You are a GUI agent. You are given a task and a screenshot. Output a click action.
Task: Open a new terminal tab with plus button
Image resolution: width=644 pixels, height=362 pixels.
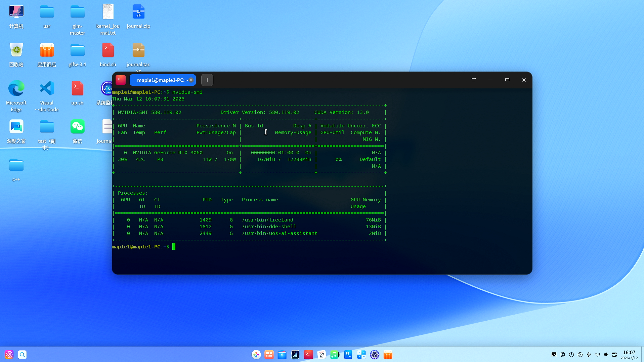207,80
